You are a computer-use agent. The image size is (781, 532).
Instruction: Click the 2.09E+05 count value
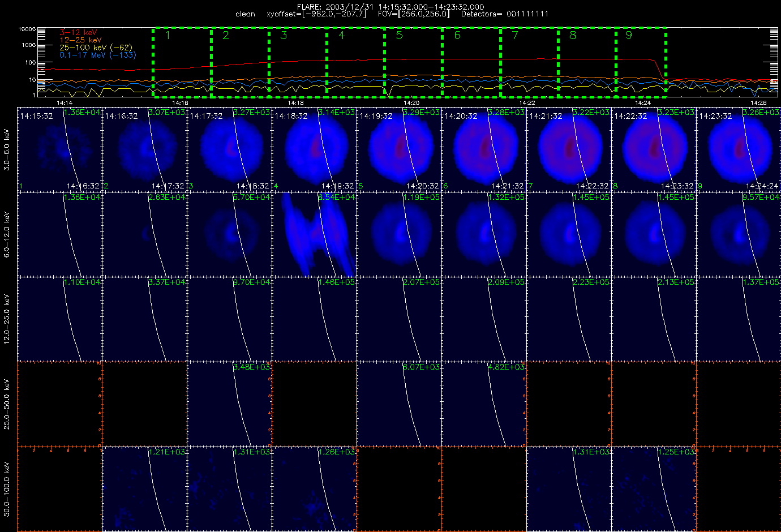(x=506, y=282)
